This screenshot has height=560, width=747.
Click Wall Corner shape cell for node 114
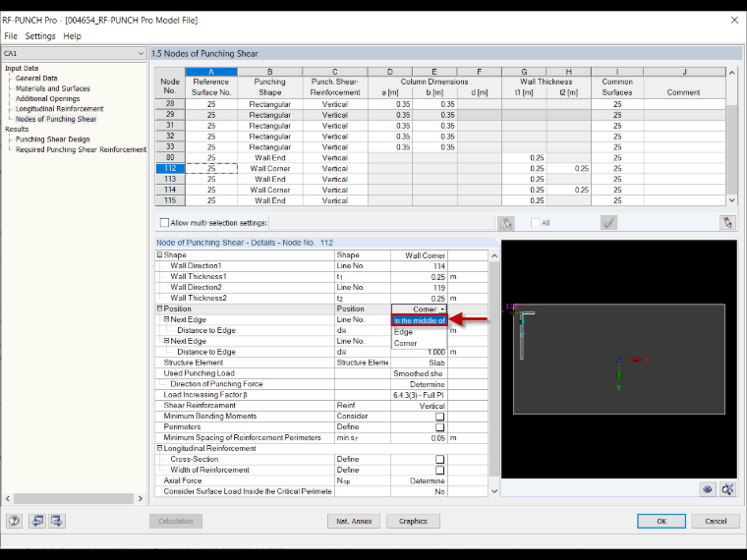[270, 190]
